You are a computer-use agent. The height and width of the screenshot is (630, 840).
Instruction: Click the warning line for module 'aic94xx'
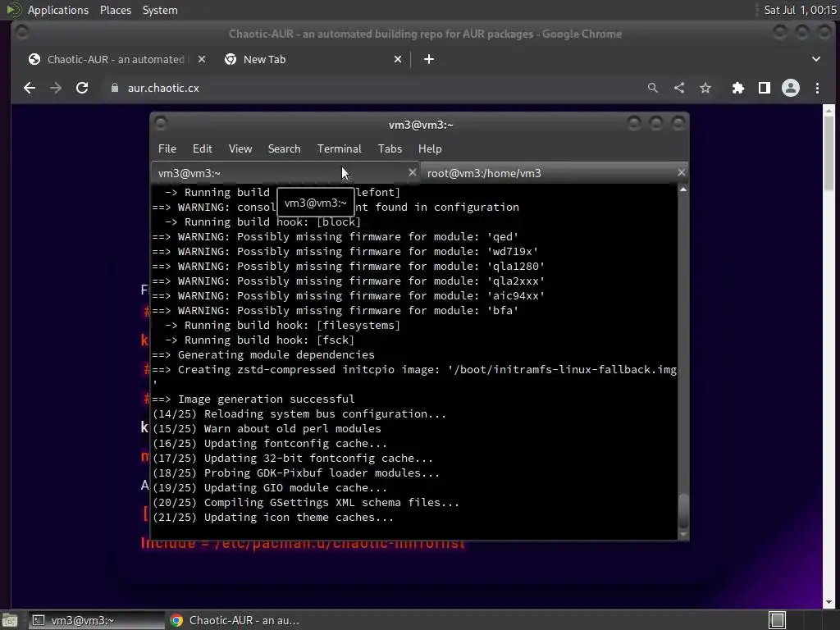pos(348,295)
